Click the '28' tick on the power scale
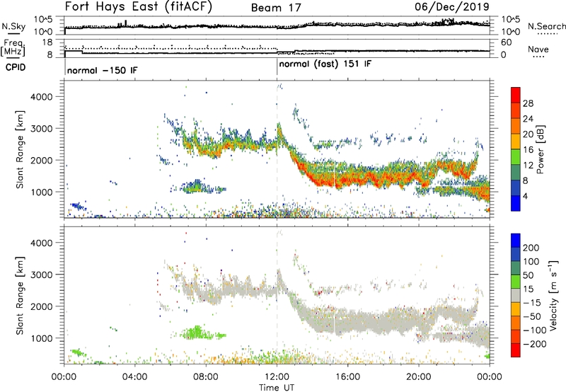 click(528, 103)
